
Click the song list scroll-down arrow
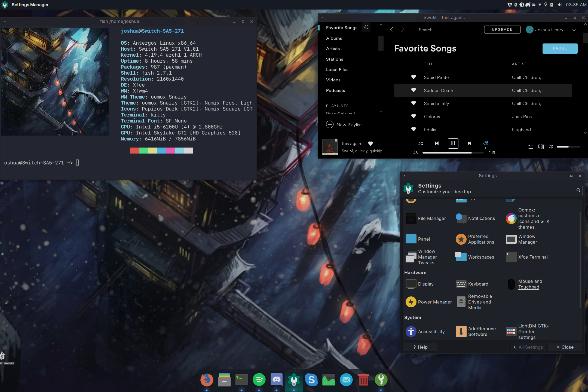[585, 133]
